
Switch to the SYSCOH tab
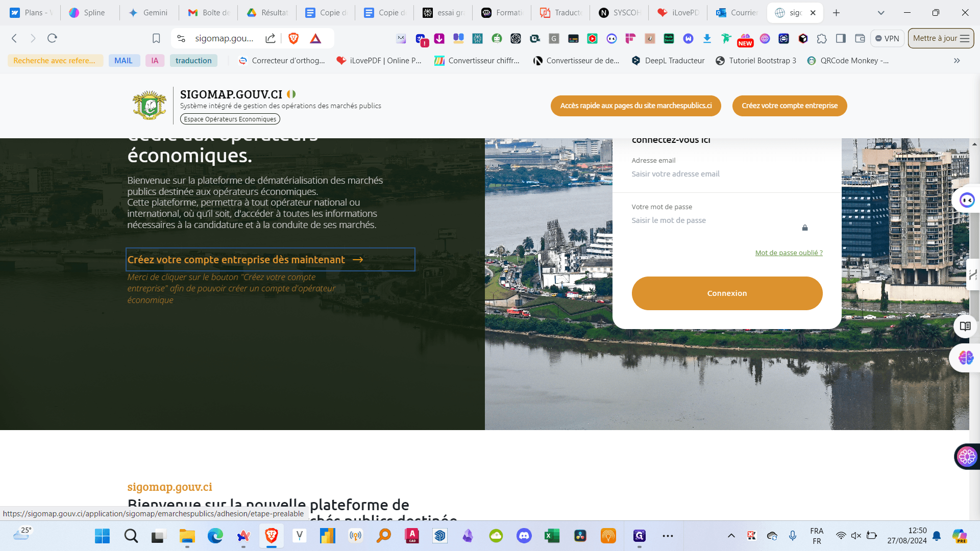pyautogui.click(x=619, y=13)
